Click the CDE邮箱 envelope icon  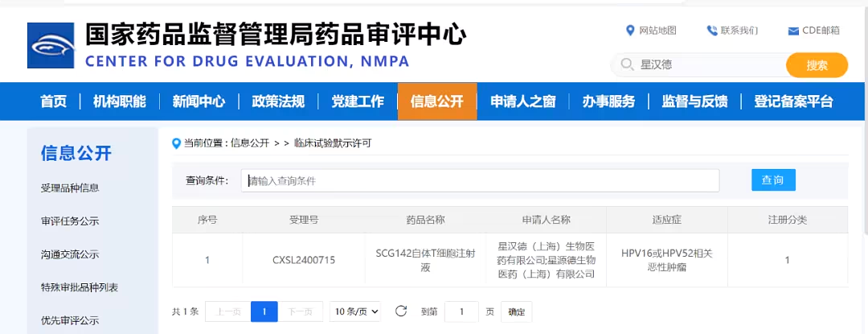[793, 31]
